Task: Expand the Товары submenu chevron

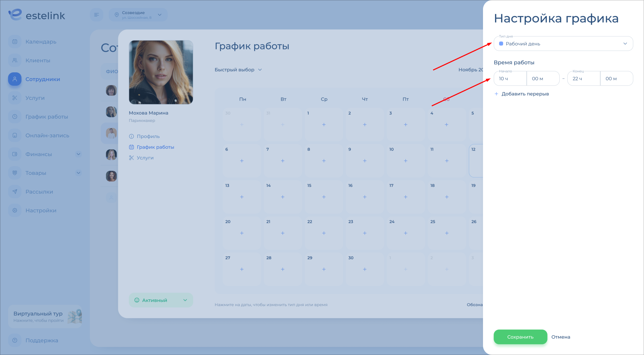Action: click(x=79, y=173)
